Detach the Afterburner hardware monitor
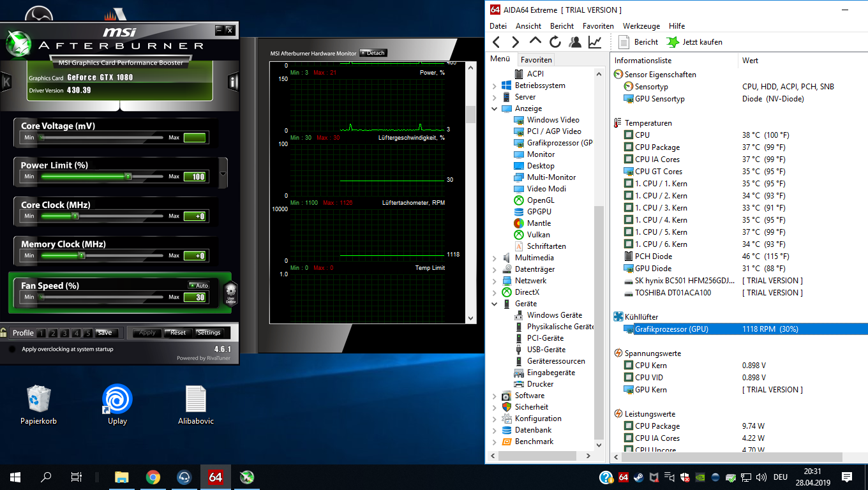868x490 pixels. pyautogui.click(x=373, y=53)
